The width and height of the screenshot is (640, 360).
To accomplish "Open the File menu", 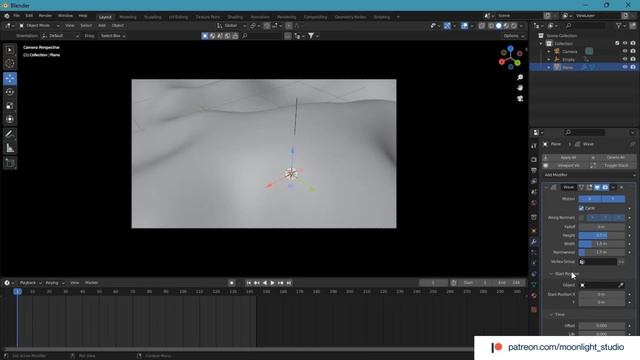I will (x=16, y=16).
